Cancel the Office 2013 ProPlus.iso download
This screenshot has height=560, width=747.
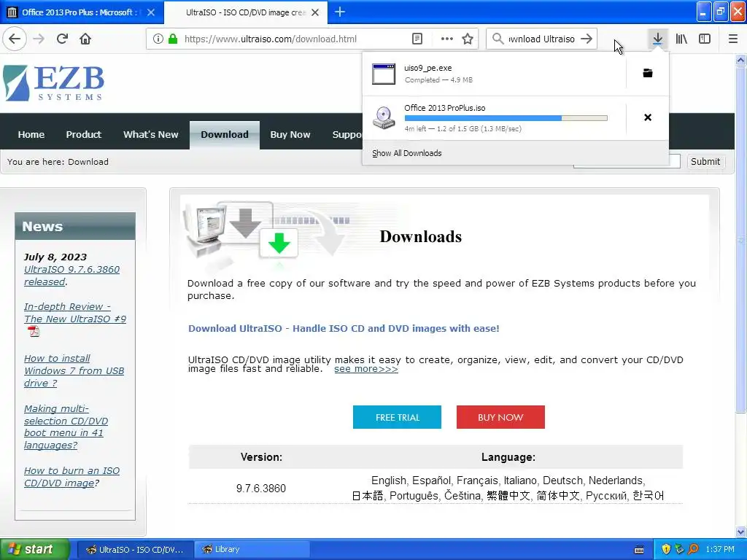point(648,117)
